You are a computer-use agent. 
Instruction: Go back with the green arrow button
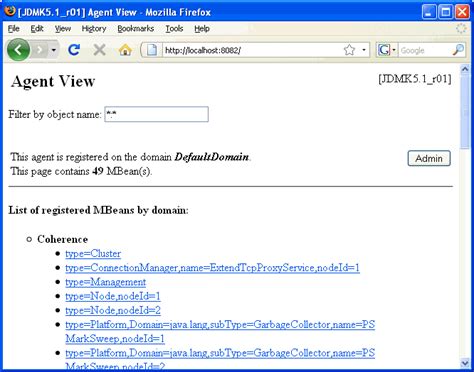coord(18,50)
